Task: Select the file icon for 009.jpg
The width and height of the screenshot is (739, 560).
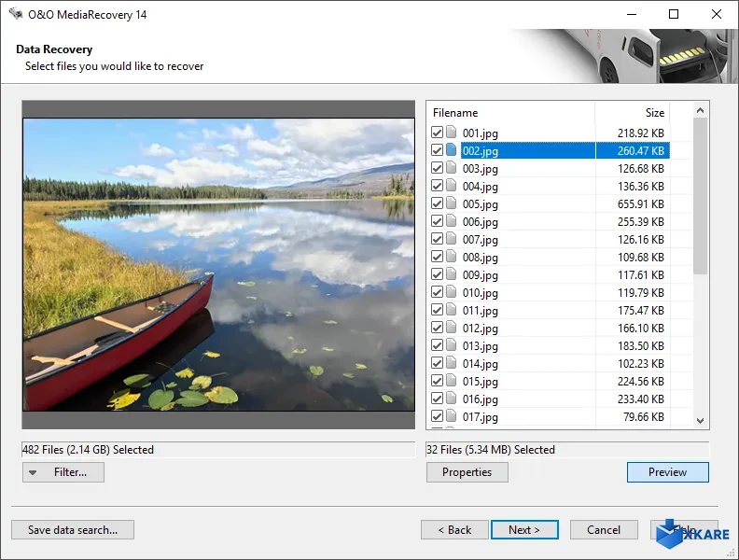Action: coord(453,275)
